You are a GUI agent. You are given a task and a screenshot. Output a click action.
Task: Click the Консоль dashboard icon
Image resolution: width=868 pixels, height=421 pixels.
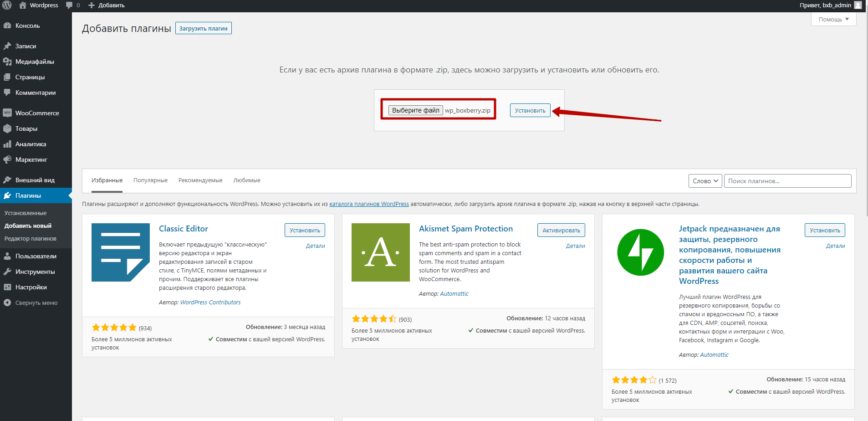coord(7,26)
